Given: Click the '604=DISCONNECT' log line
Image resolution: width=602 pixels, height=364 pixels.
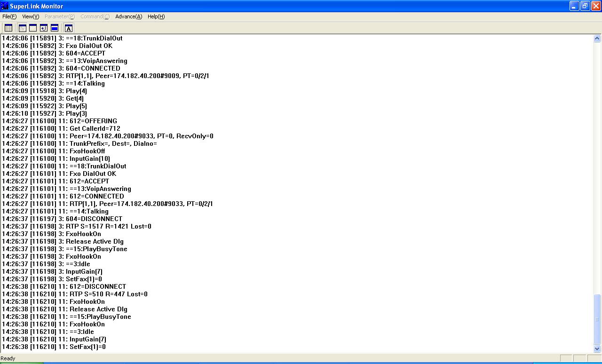Looking at the screenshot, I should (x=62, y=219).
